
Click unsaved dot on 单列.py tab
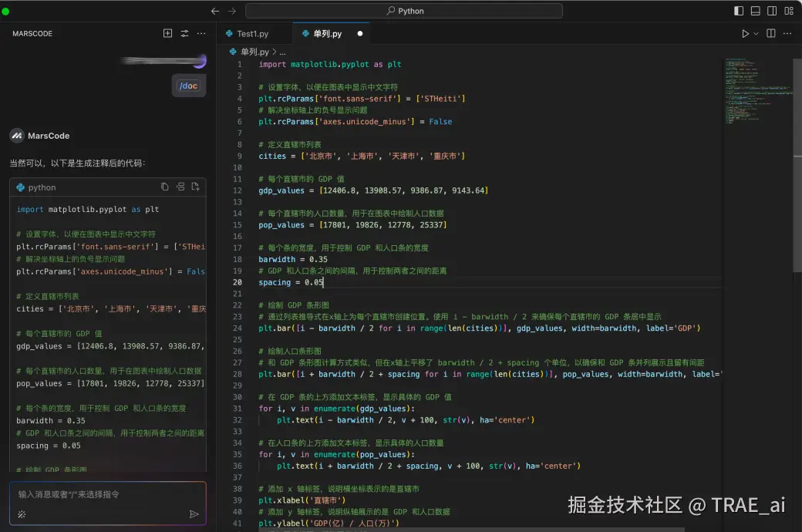coord(360,34)
